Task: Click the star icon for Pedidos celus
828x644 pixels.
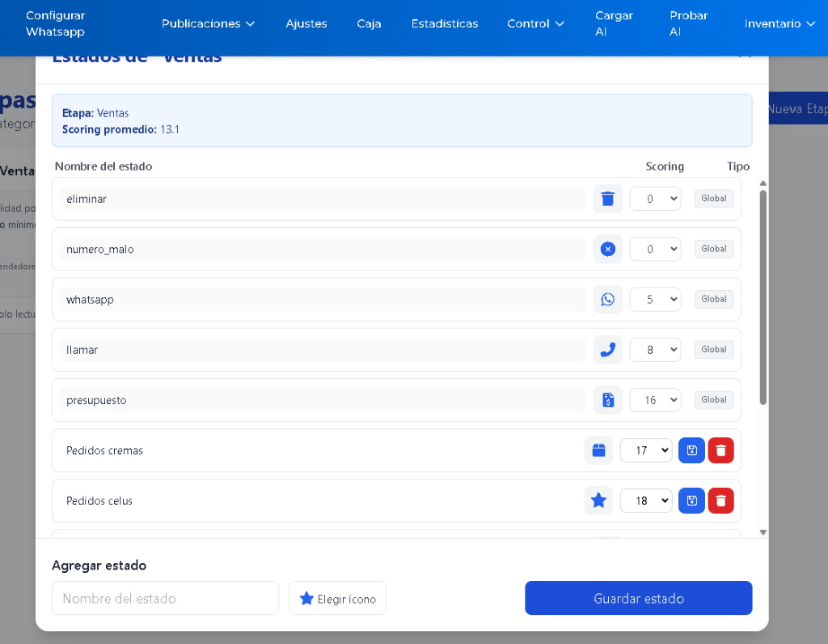Action: tap(598, 501)
